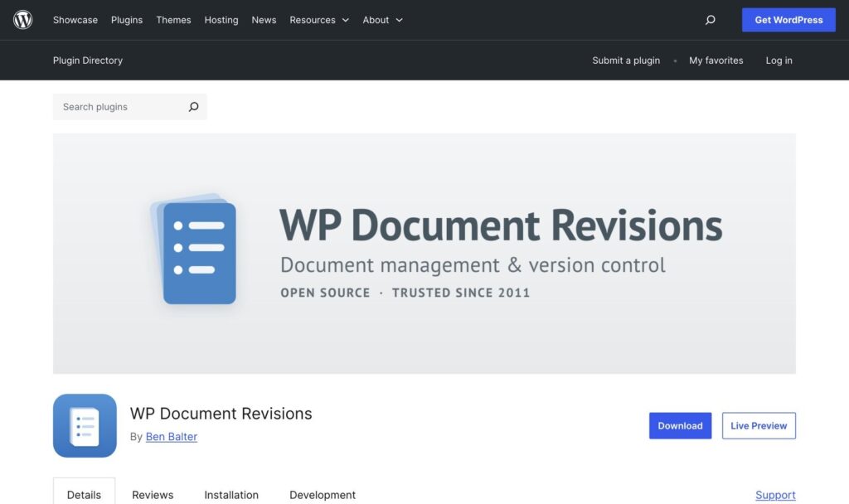
Task: Click the WP Document Revisions banner image
Action: 424,254
